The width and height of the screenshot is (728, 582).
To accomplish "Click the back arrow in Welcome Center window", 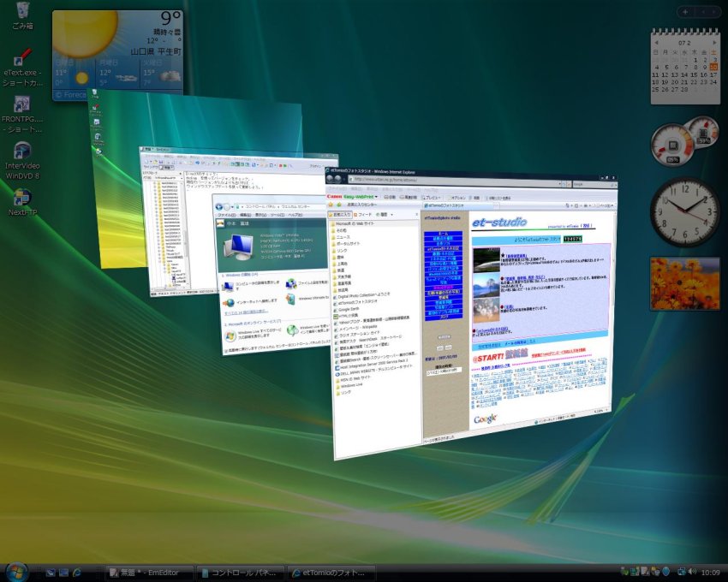I will (x=218, y=207).
